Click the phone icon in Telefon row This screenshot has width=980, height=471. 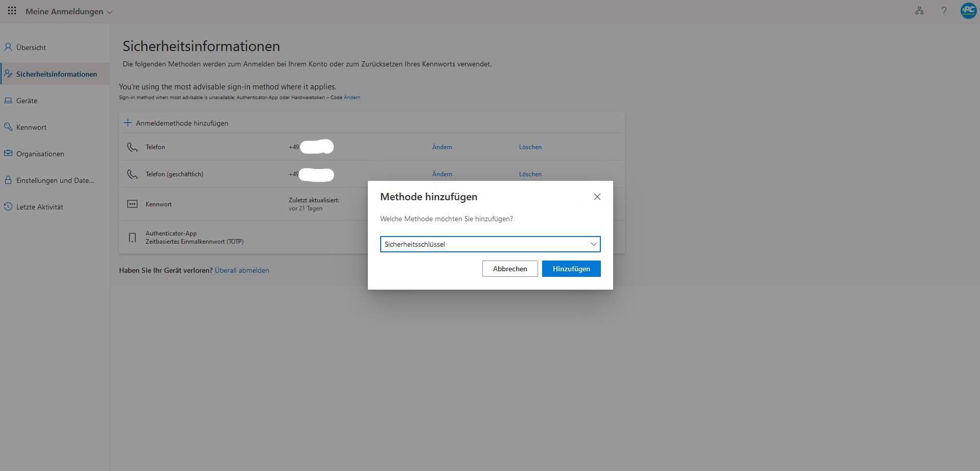point(132,147)
